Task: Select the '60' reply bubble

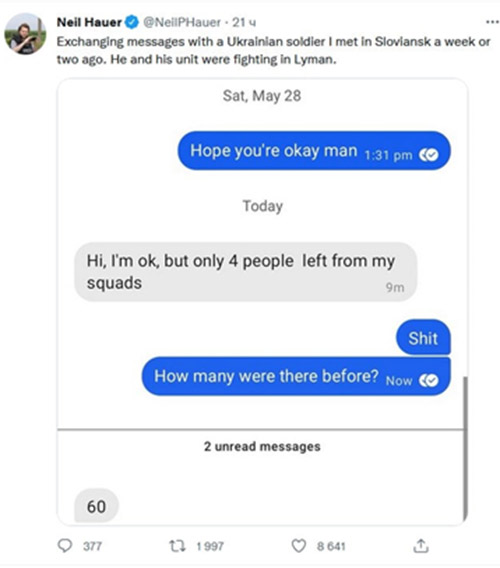Action: coord(96,506)
